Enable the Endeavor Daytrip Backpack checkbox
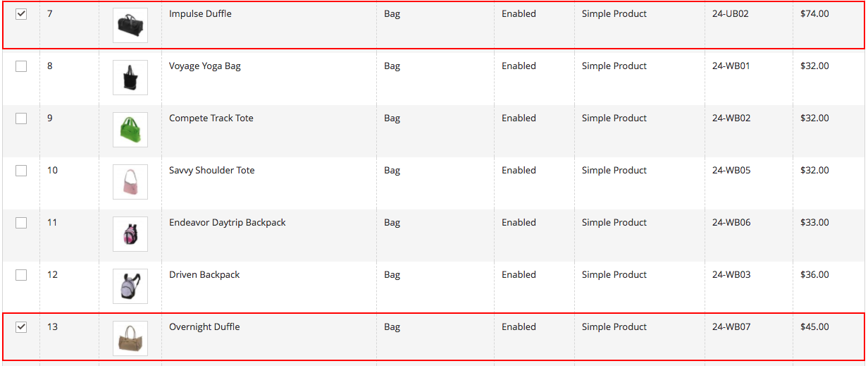Screen dimensions: 868x366 [21, 223]
